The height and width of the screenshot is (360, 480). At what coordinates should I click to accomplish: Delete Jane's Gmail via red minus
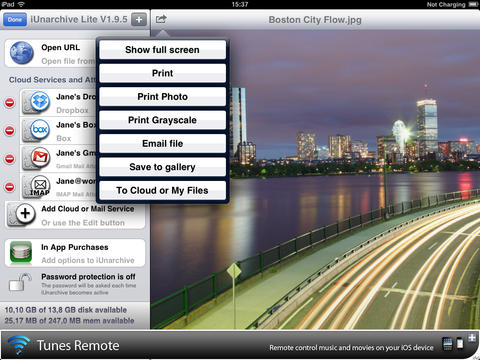(x=10, y=159)
